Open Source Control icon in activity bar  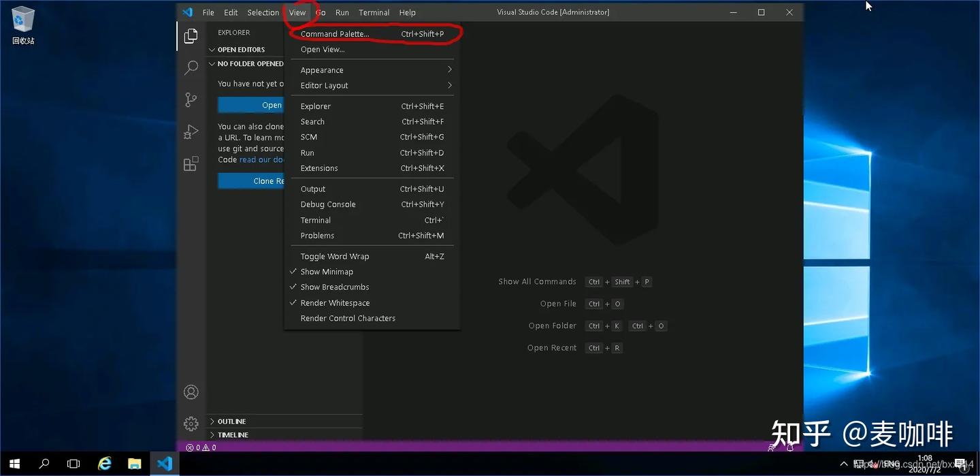tap(191, 100)
